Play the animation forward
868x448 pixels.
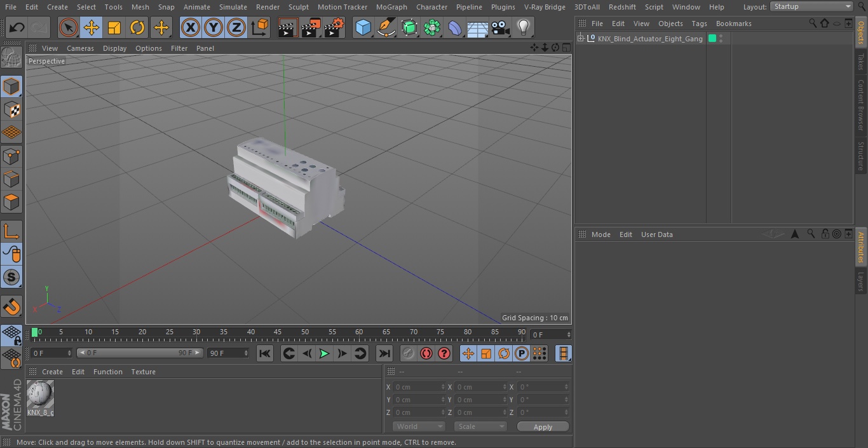pos(324,353)
